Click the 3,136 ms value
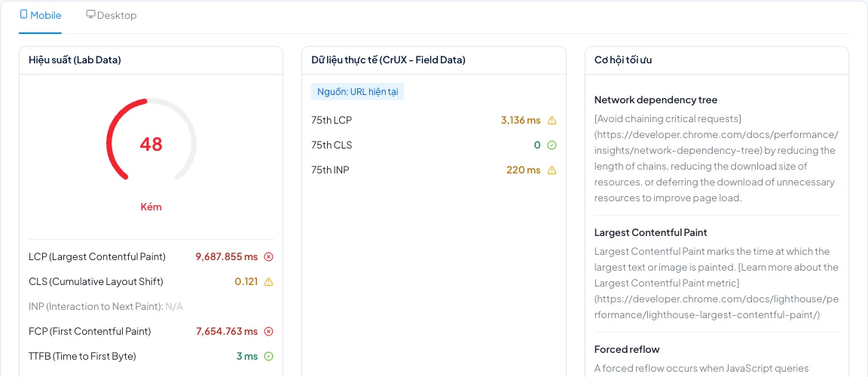The width and height of the screenshot is (868, 377). click(521, 120)
